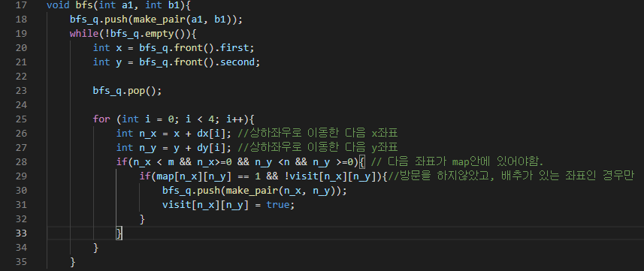This screenshot has height=271, width=644.
Task: Click the "n_y >=0" condition
Action: pyautogui.click(x=333, y=162)
